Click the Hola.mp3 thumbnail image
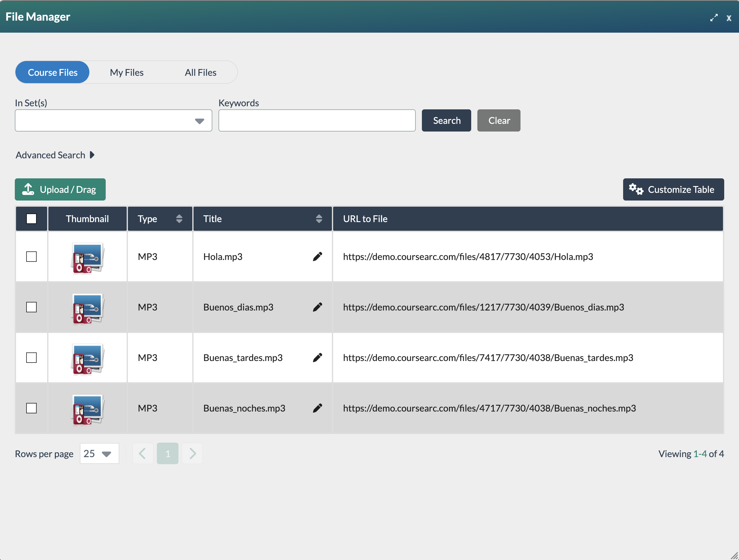The width and height of the screenshot is (739, 560). (88, 258)
